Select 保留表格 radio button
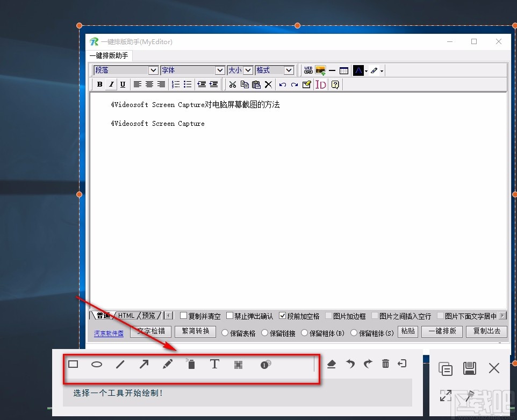517x420 pixels. [225, 333]
